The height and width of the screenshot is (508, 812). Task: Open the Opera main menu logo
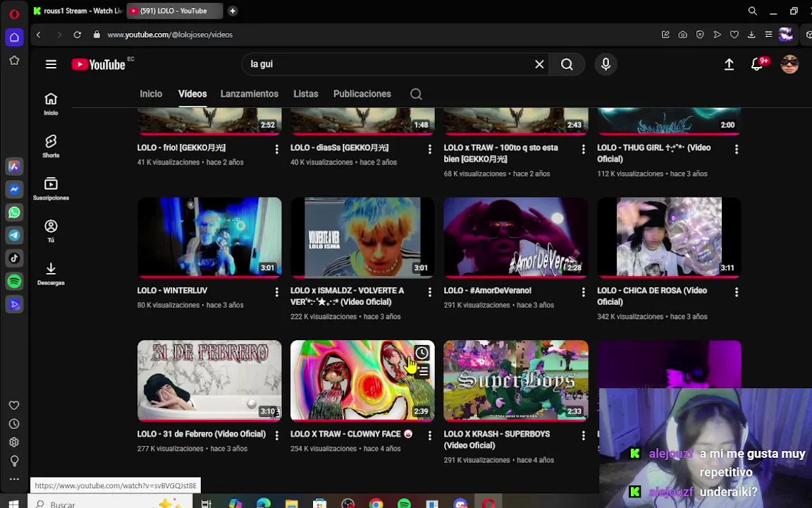click(14, 14)
